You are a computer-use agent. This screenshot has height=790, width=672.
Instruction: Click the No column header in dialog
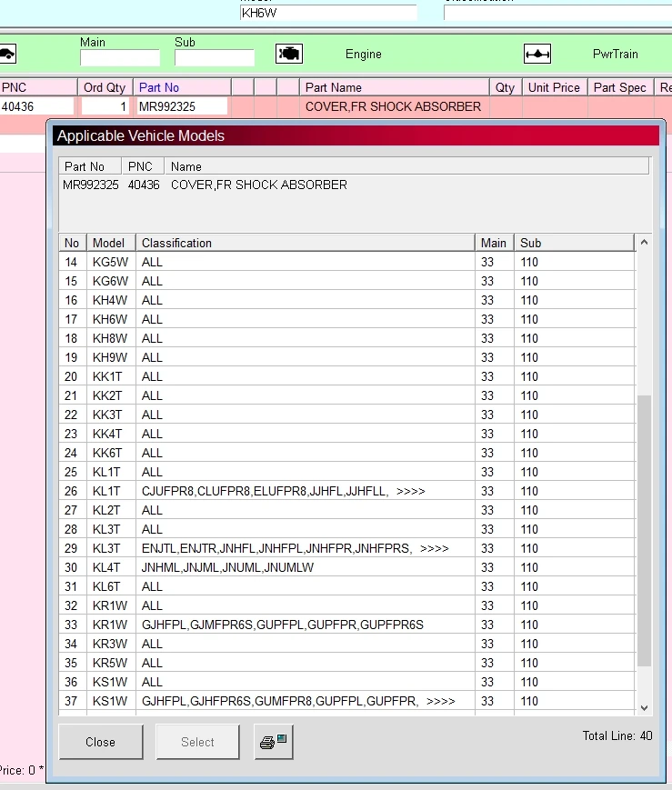(73, 243)
